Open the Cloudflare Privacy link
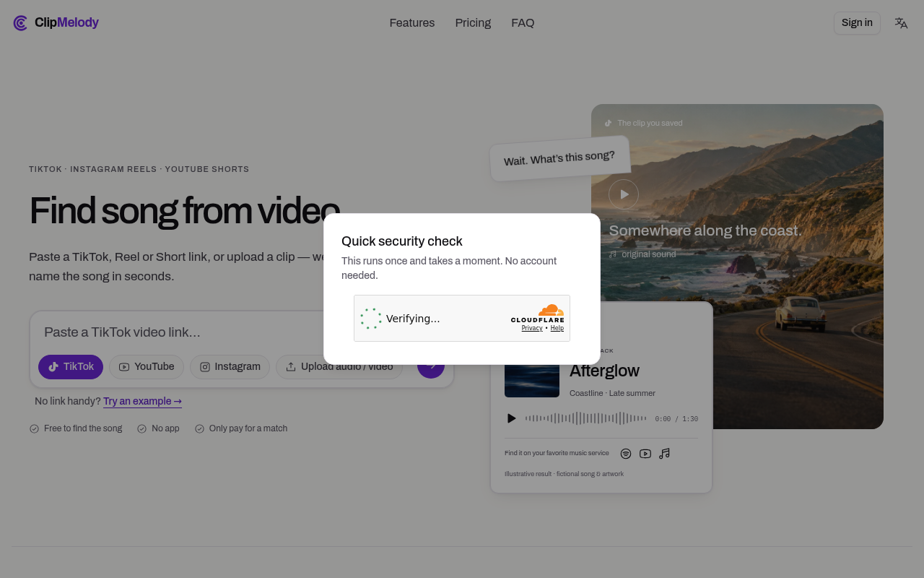 [532, 328]
